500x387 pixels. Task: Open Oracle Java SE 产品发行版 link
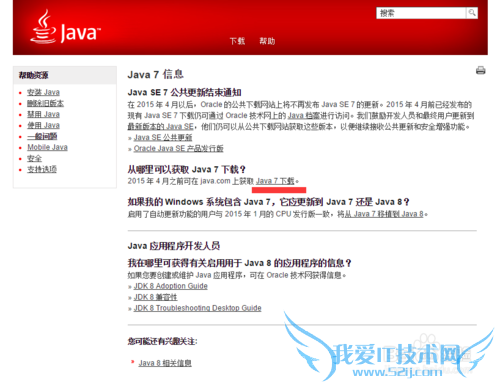(x=178, y=149)
